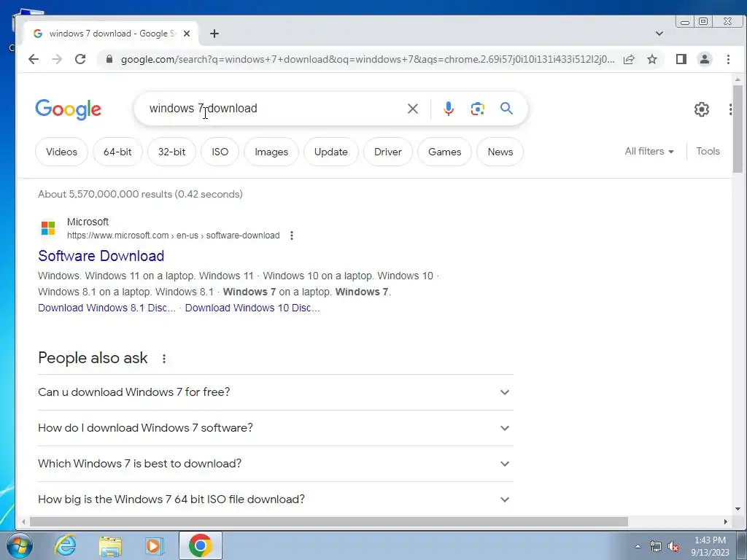Viewport: 747px width, 560px height.
Task: Open the Windows Start menu
Action: [x=20, y=545]
